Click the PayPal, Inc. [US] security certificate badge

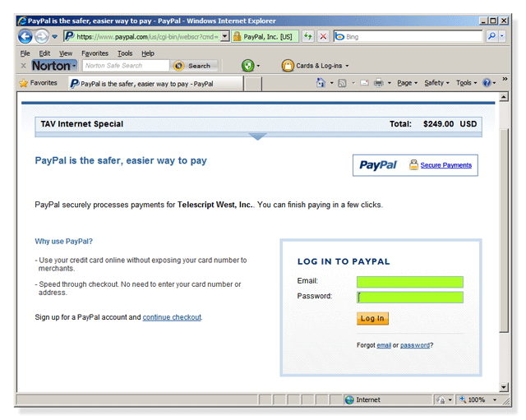click(x=265, y=36)
